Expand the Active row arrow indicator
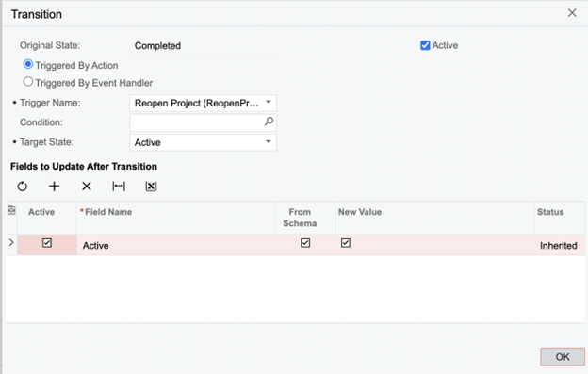The image size is (588, 374). [x=11, y=242]
